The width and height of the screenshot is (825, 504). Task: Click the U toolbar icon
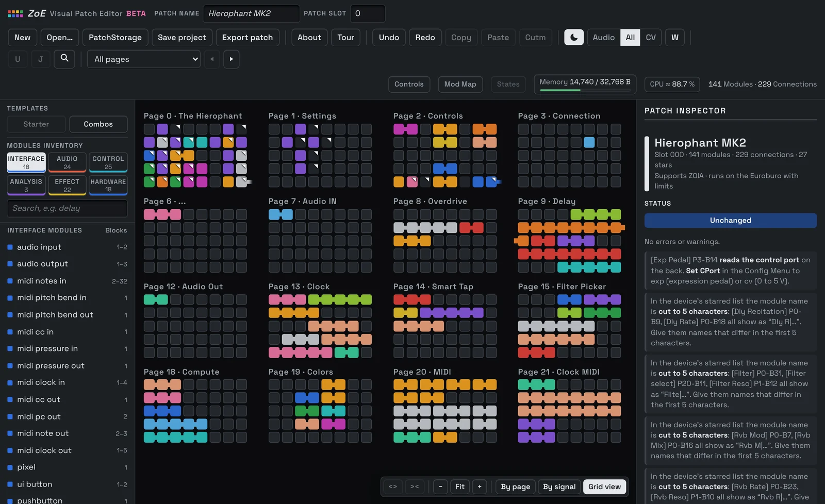coord(18,59)
